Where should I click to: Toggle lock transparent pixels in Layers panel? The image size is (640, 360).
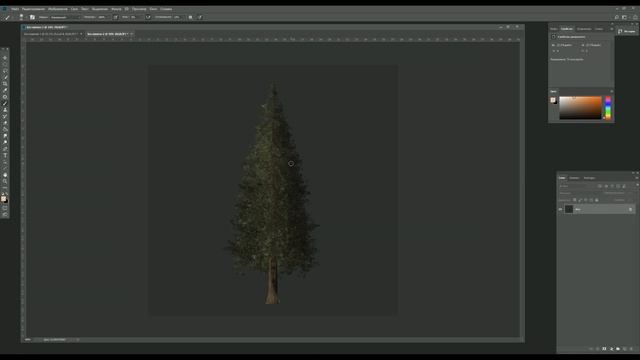pos(574,200)
